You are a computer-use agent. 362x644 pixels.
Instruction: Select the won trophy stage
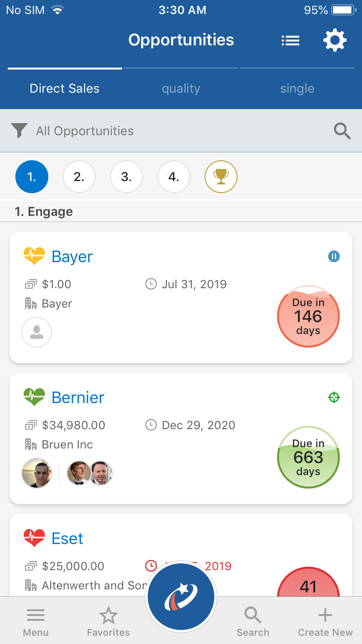(x=221, y=177)
